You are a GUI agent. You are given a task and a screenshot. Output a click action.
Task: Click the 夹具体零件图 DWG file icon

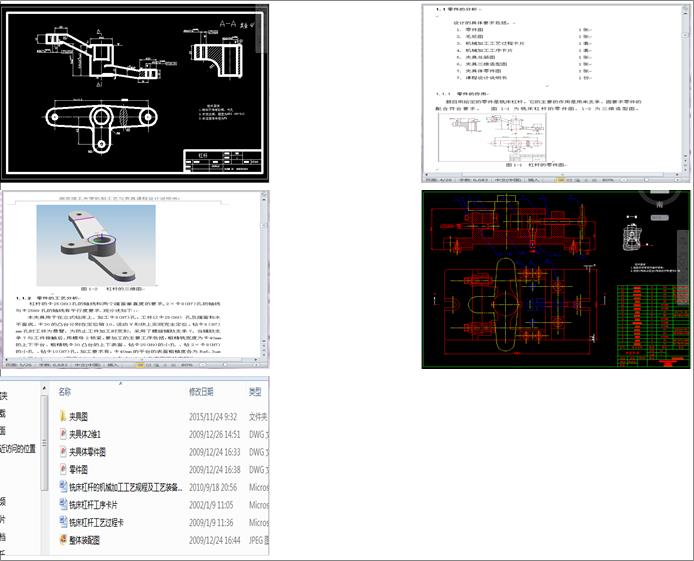pyautogui.click(x=62, y=452)
